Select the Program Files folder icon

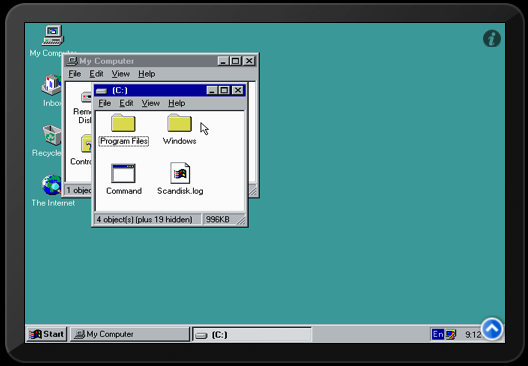tap(123, 123)
